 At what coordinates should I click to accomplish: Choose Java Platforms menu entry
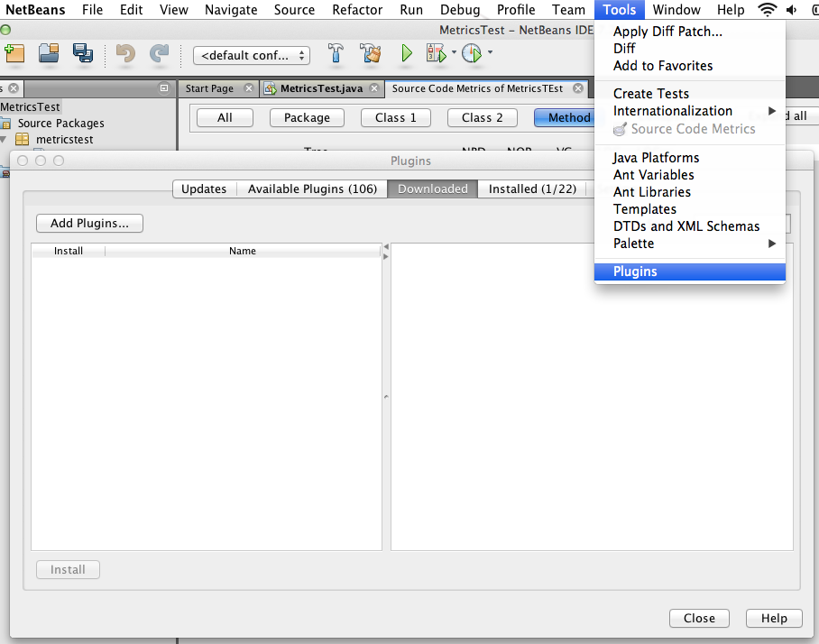point(689,158)
